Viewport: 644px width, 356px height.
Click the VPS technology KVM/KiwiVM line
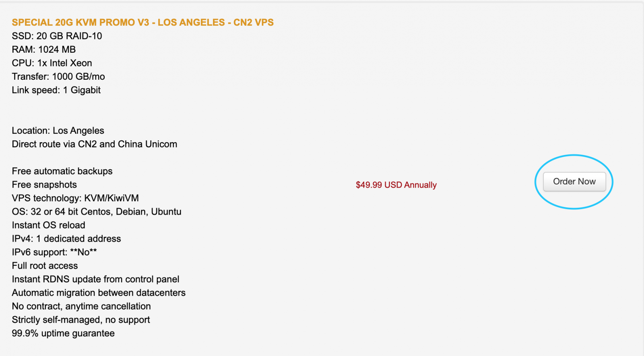tap(75, 198)
